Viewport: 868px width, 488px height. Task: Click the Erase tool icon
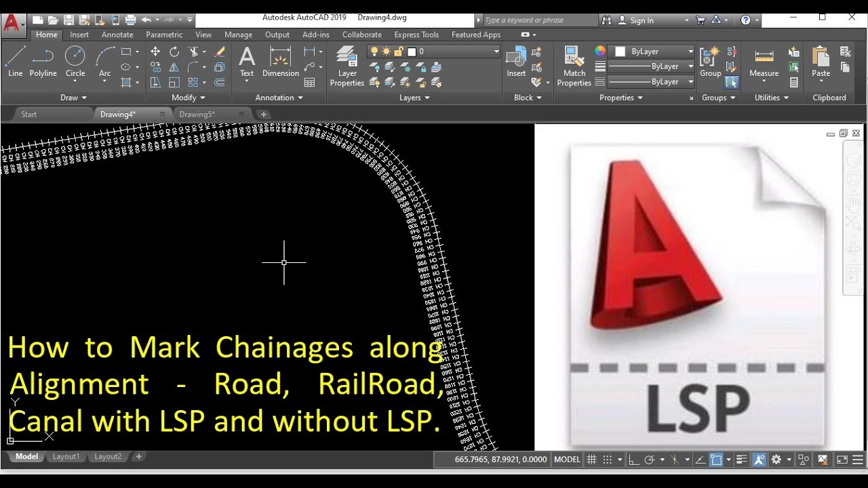pos(219,52)
